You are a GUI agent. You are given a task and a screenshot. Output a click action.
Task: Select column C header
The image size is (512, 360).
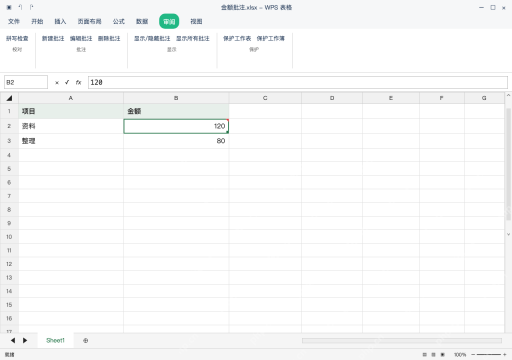point(265,98)
